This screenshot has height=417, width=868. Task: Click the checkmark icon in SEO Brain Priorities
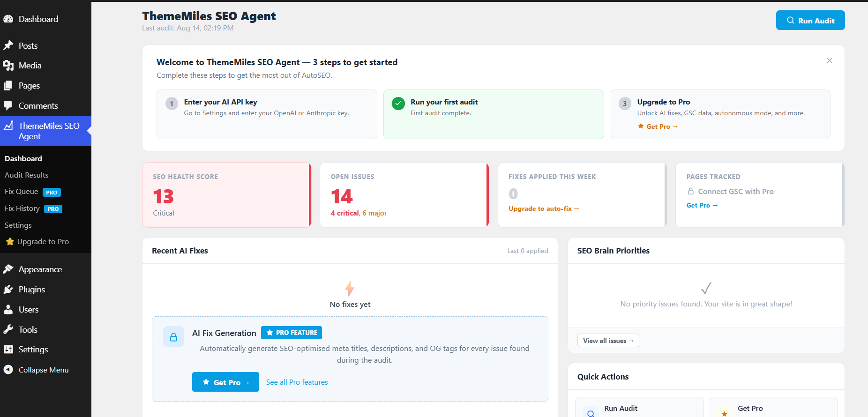tap(706, 288)
